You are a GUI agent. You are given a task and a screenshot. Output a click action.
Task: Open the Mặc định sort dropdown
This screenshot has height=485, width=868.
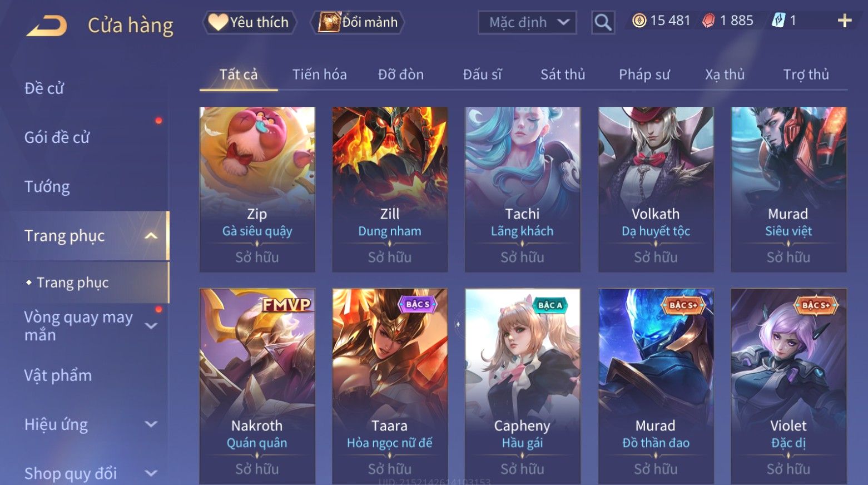tap(527, 23)
